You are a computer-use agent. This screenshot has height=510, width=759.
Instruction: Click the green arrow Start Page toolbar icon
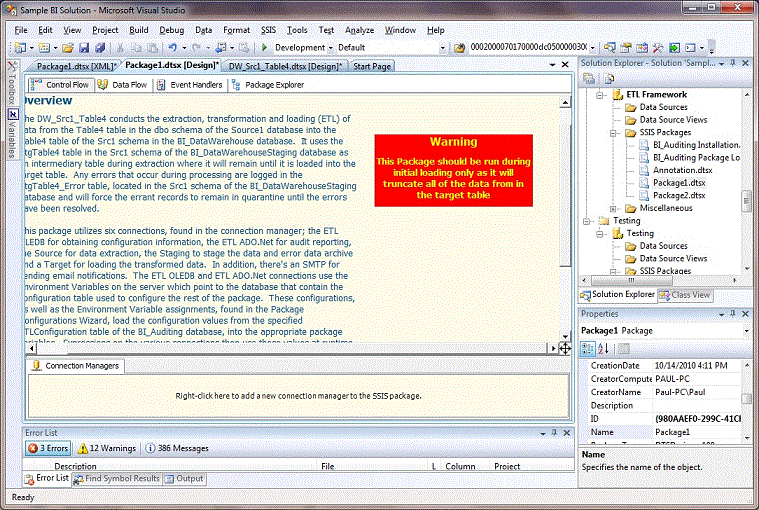coord(674,47)
